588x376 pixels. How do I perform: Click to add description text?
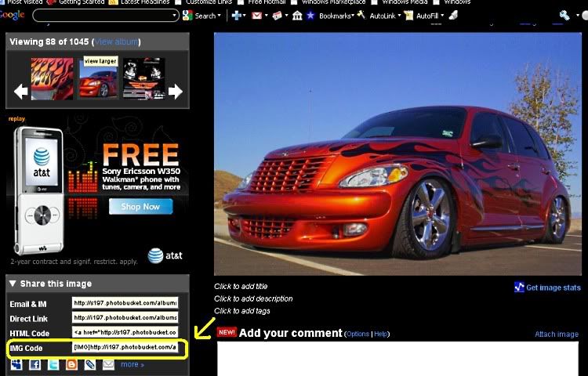(x=253, y=298)
